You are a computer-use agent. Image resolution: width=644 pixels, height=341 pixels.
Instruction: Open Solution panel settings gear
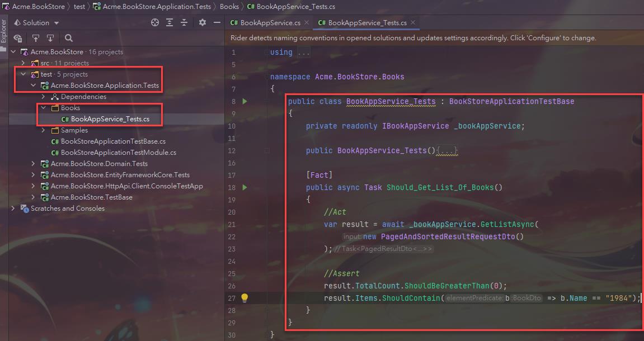point(203,23)
